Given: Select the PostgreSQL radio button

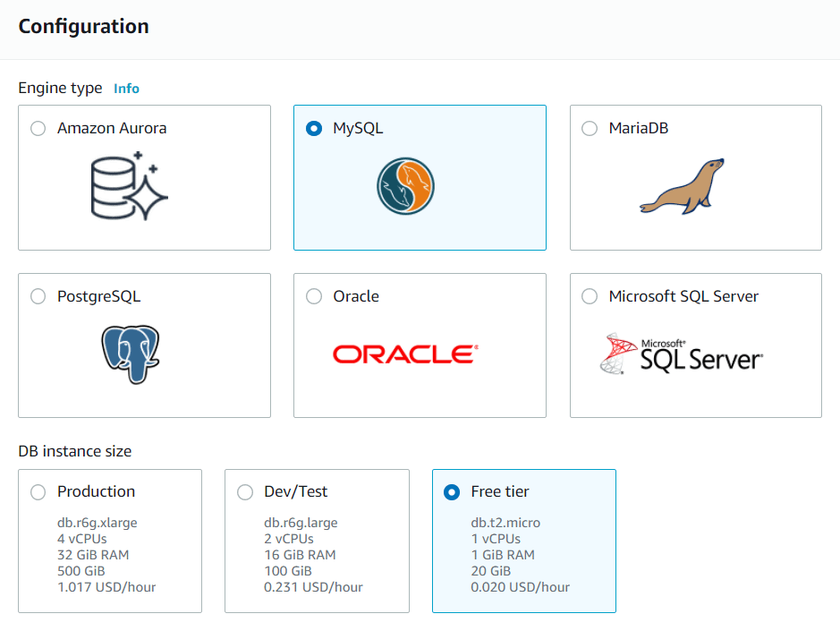Looking at the screenshot, I should click(38, 297).
